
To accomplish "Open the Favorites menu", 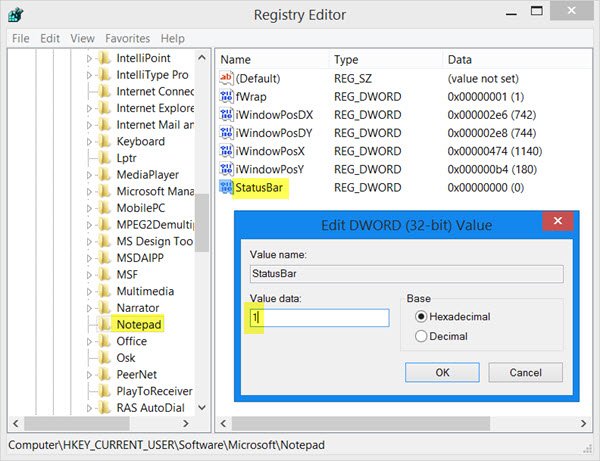I will pos(127,38).
